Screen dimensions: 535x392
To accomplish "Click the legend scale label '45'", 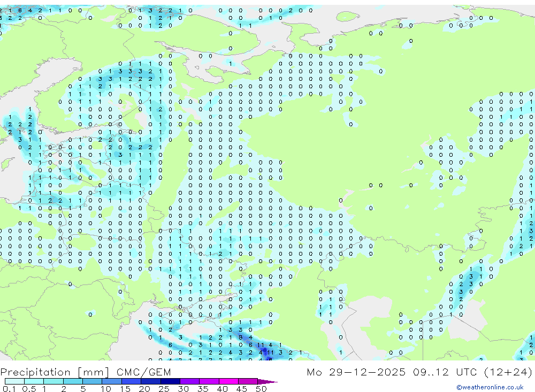I will click(242, 389).
